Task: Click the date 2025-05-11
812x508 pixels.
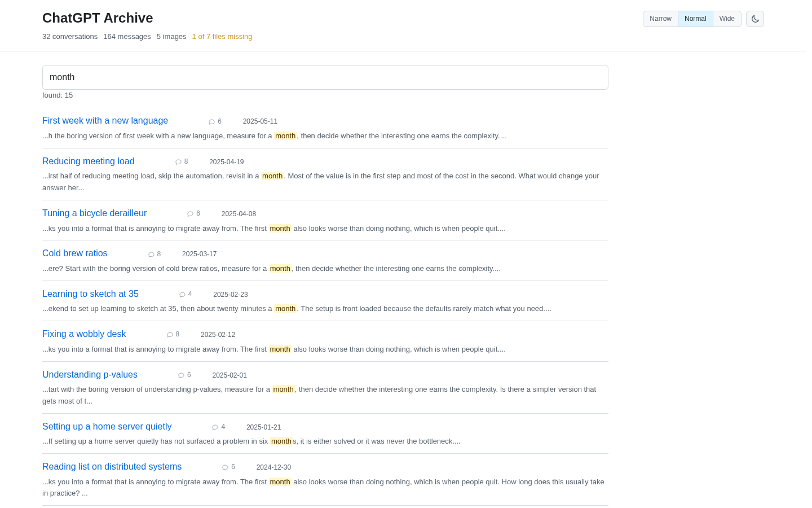Action: 260,121
